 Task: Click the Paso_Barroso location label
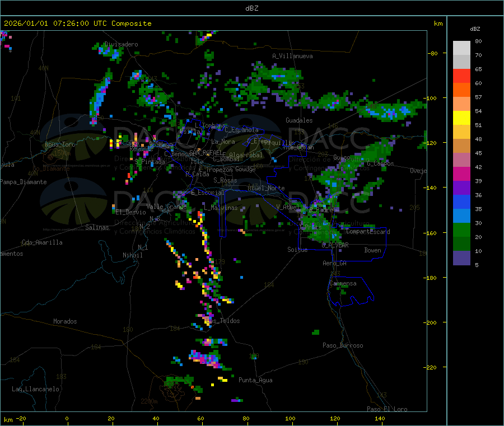pyautogui.click(x=343, y=345)
